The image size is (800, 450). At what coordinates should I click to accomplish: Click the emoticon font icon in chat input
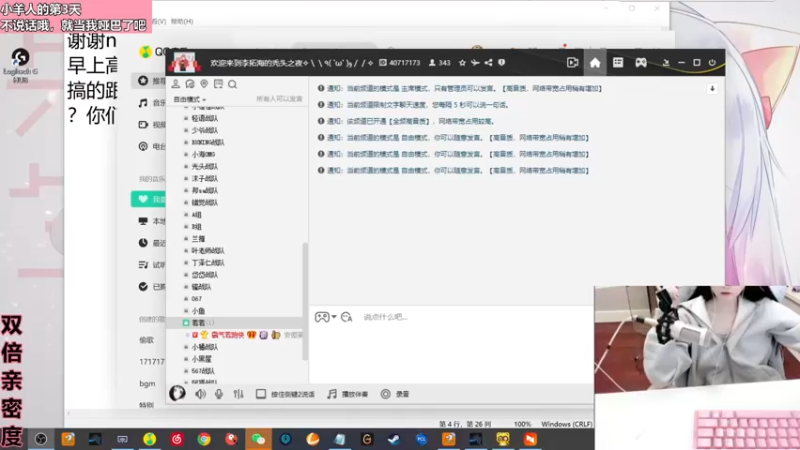click(347, 317)
